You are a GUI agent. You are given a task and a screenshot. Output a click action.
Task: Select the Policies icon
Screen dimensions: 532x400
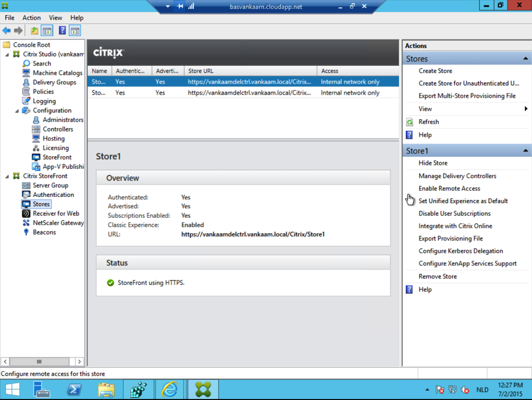(x=26, y=92)
